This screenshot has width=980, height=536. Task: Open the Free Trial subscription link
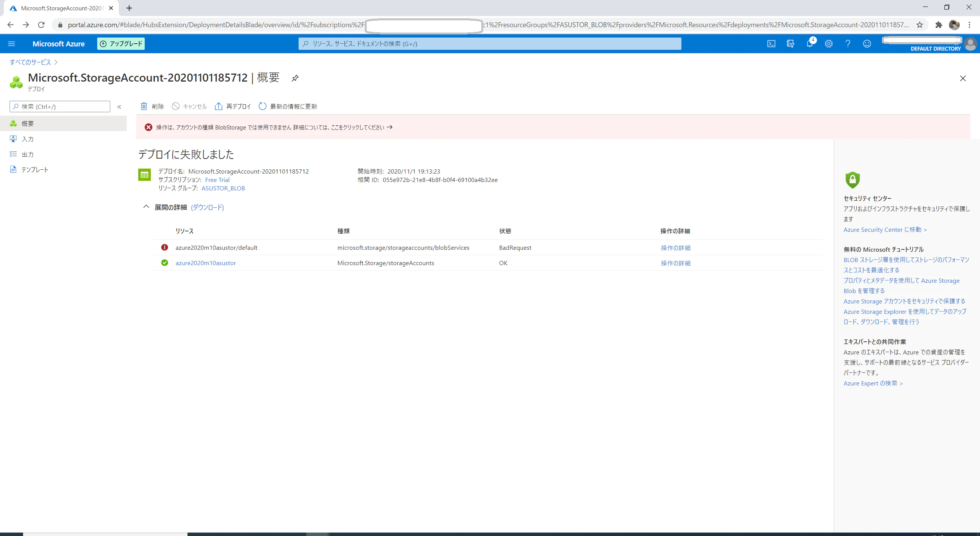click(217, 180)
